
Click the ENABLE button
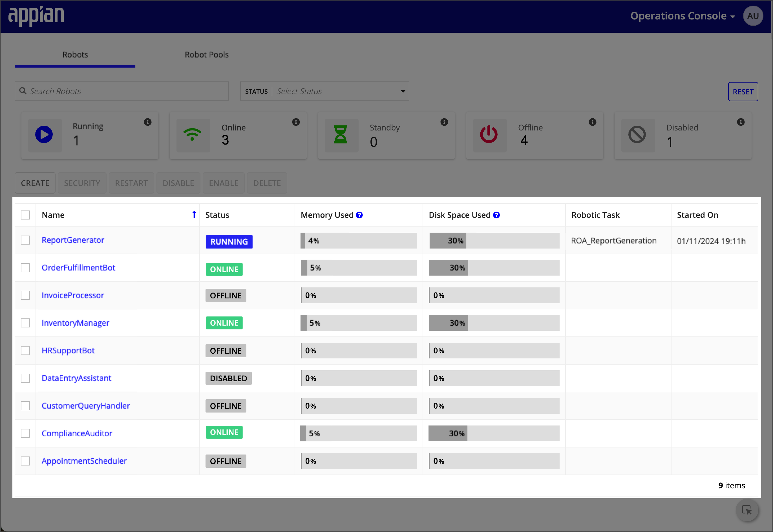pos(224,183)
